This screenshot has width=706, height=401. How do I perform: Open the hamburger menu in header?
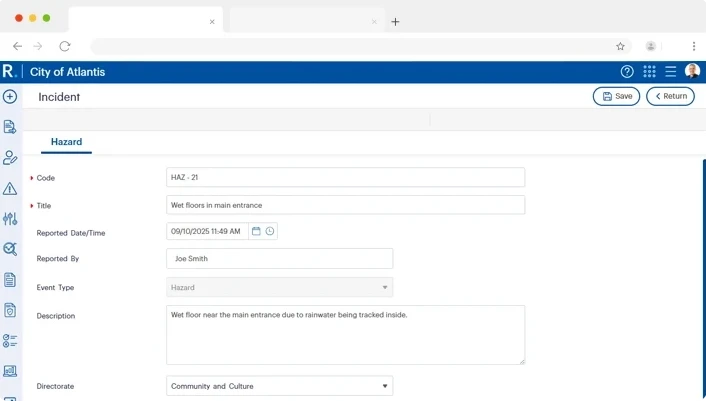click(670, 72)
